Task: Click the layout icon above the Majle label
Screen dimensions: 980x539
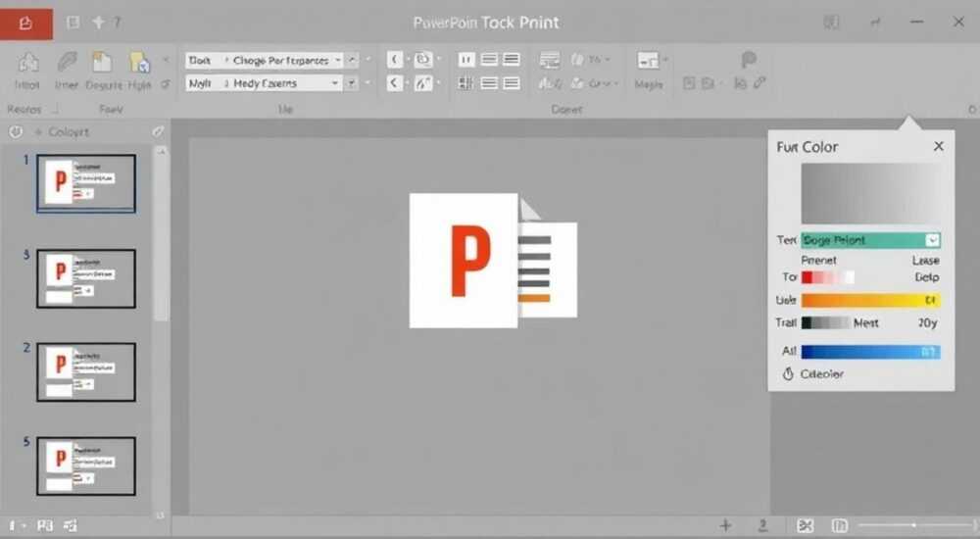Action: point(648,61)
